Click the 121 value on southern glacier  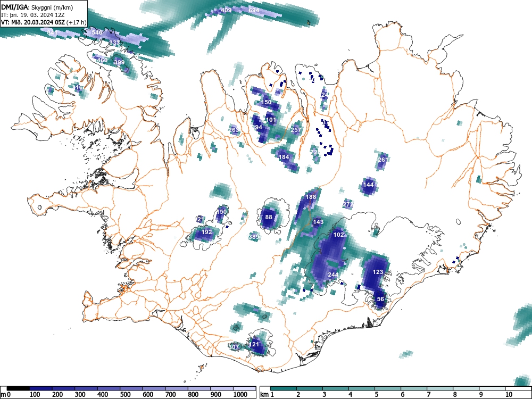(x=254, y=344)
